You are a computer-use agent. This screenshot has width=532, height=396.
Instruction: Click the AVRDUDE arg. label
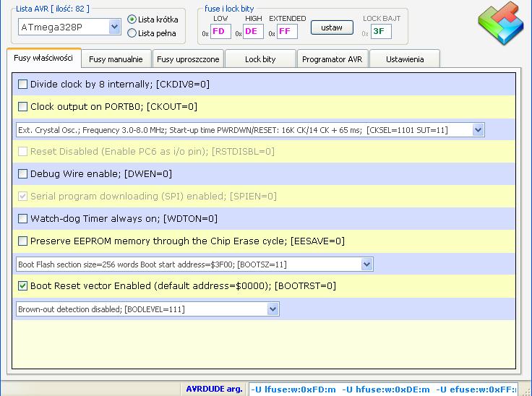click(x=214, y=389)
